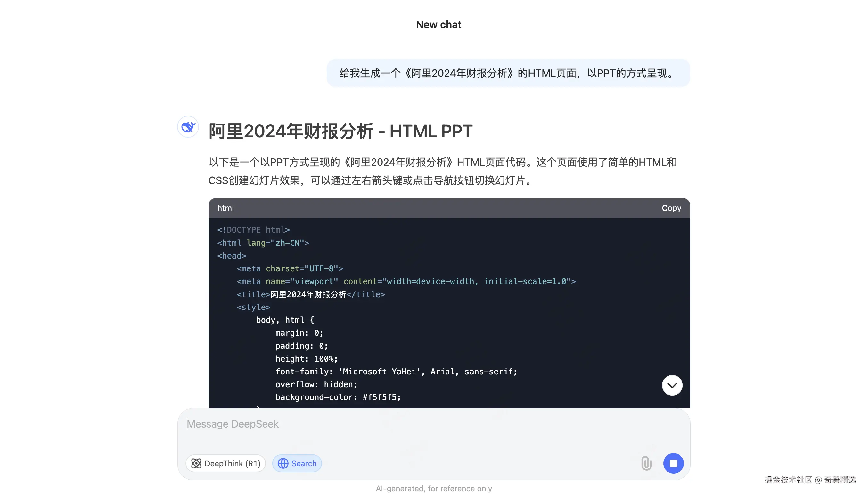This screenshot has height=496, width=868.
Task: Click the font-family Microsoft YaHei code line
Action: (396, 371)
